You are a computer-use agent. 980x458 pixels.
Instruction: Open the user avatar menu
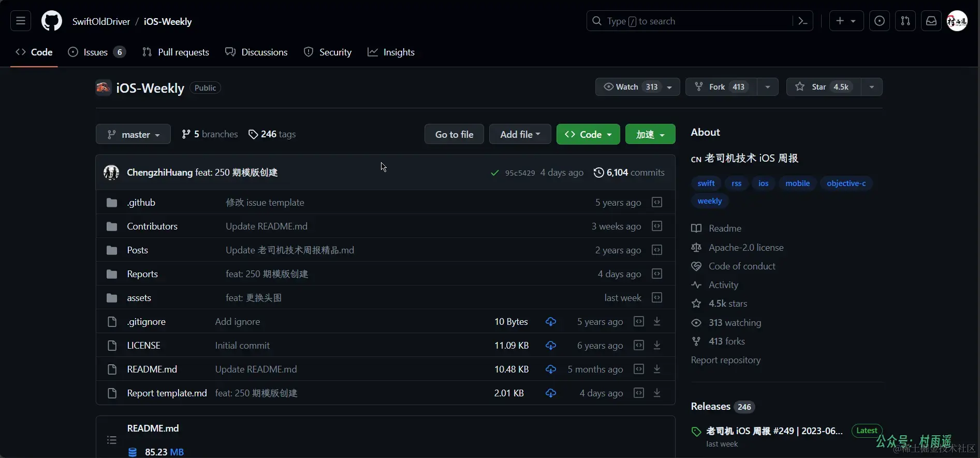click(x=957, y=21)
